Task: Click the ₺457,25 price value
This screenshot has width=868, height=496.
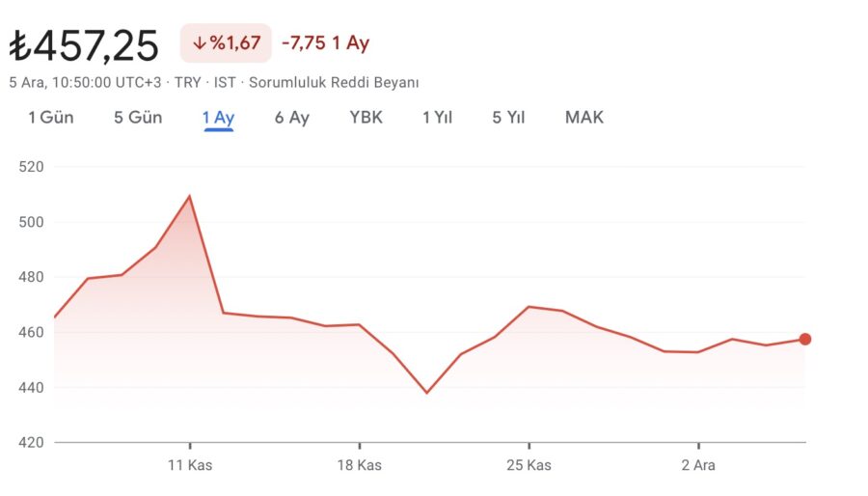Action: tap(84, 45)
